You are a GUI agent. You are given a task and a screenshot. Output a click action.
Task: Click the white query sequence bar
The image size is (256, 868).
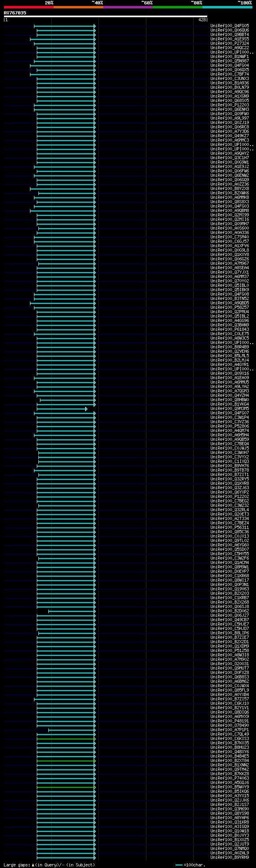click(106, 16)
